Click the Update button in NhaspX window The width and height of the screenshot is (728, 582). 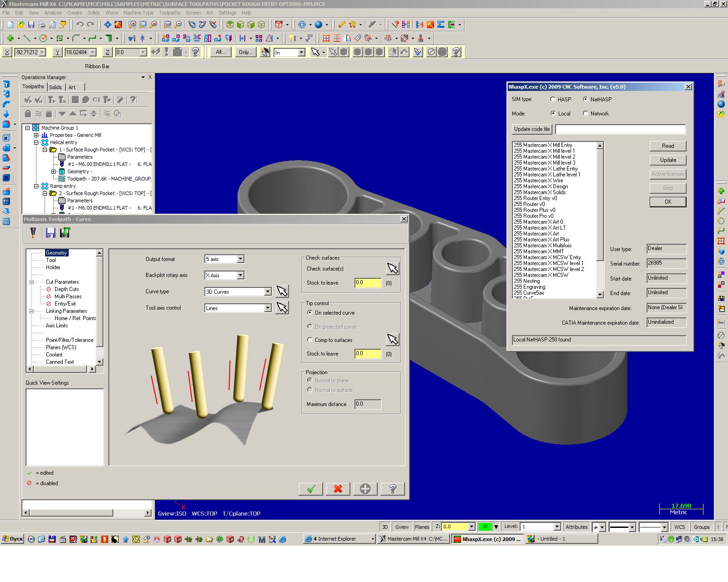pos(668,160)
